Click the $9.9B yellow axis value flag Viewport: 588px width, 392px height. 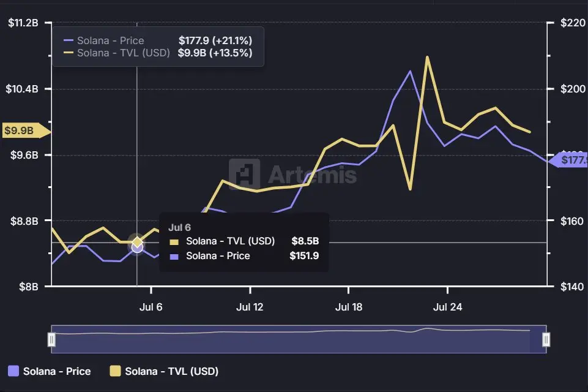tap(26, 130)
